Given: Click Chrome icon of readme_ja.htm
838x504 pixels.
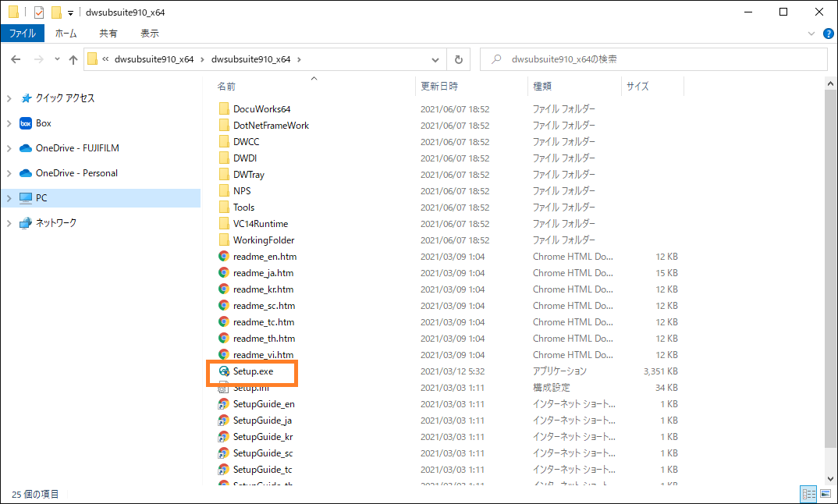Looking at the screenshot, I should (224, 272).
